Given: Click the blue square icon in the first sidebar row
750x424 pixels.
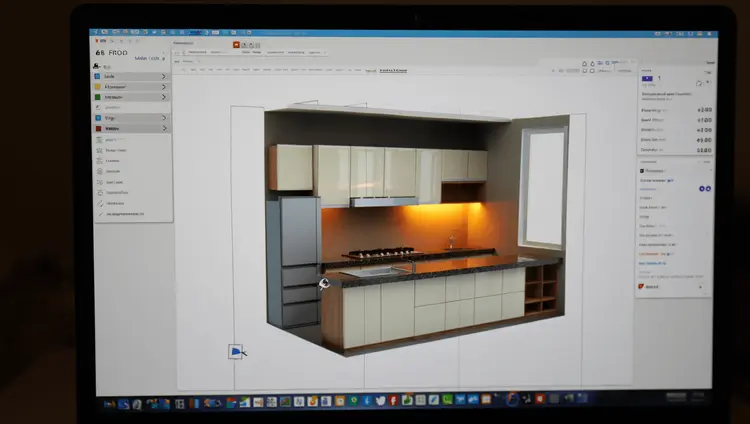Looking at the screenshot, I should 98,76.
